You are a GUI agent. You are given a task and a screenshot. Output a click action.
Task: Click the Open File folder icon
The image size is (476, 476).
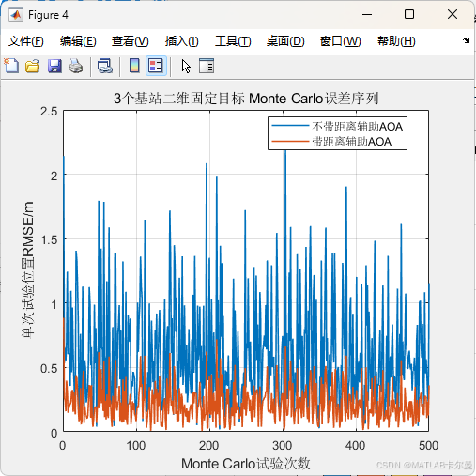(33, 66)
